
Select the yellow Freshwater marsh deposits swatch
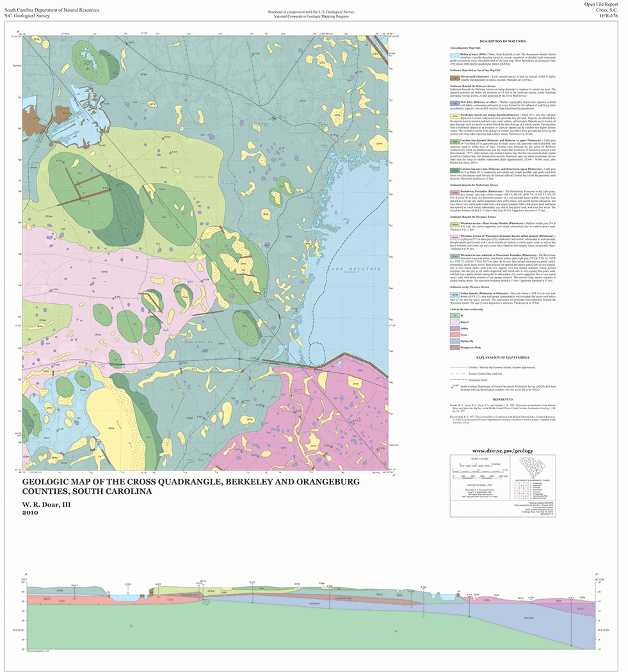pyautogui.click(x=454, y=116)
